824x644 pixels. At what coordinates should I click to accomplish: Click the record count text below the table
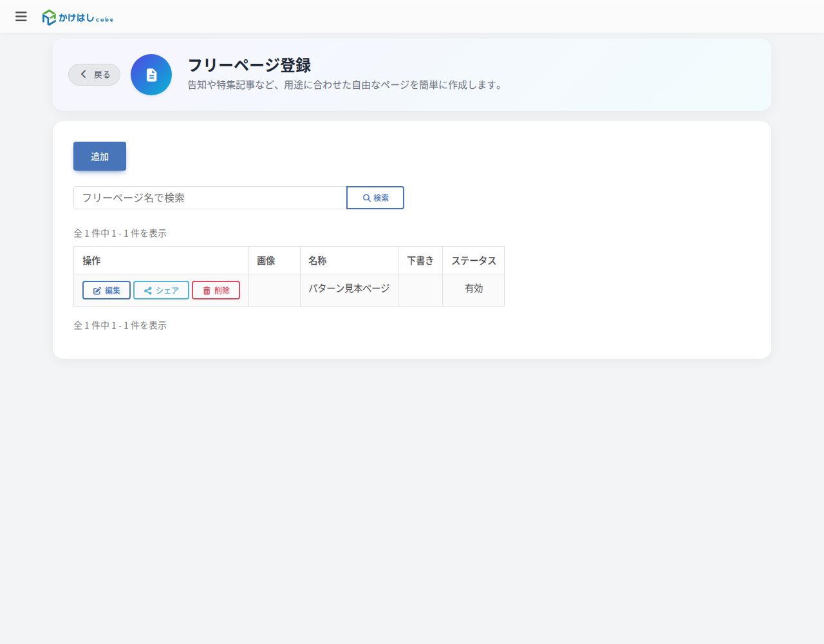[x=120, y=325]
